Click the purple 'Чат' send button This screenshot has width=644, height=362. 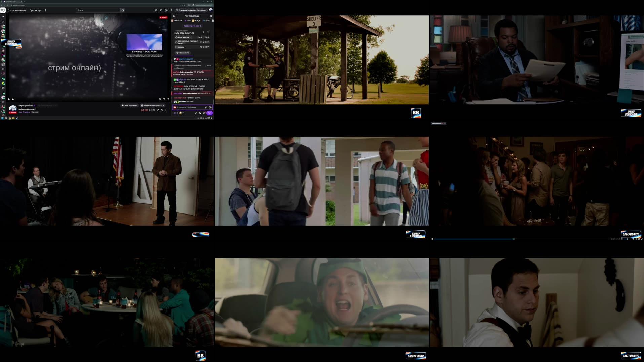pos(209,113)
